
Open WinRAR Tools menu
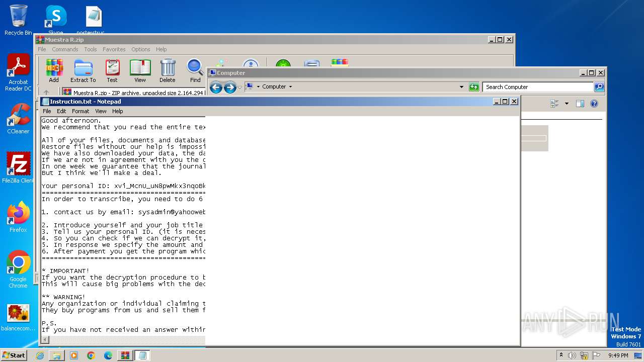click(x=91, y=49)
